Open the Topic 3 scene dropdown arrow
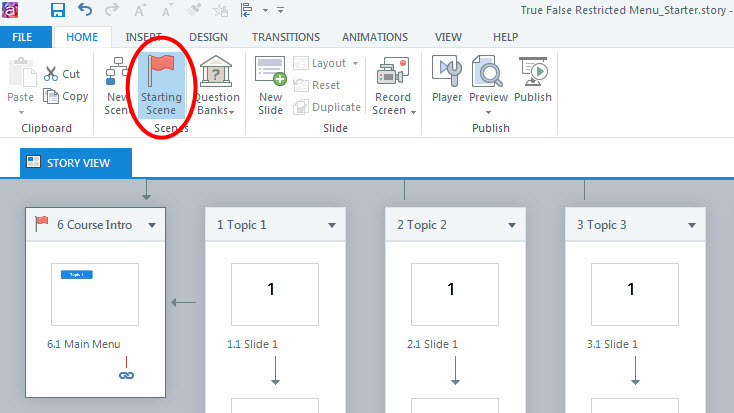Viewport: 734px width, 413px height. (692, 225)
